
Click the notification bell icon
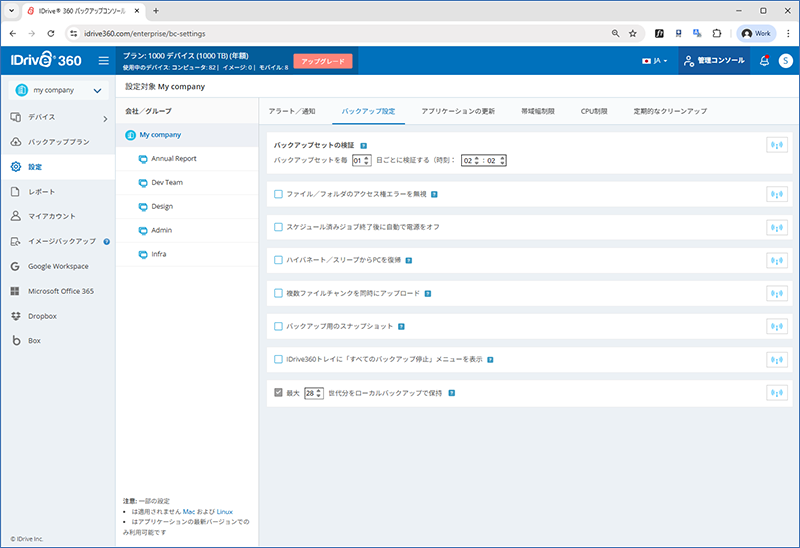click(x=764, y=61)
